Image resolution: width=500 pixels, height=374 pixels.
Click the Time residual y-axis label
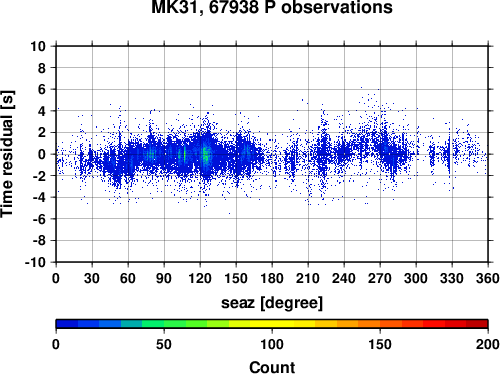coord(7,154)
